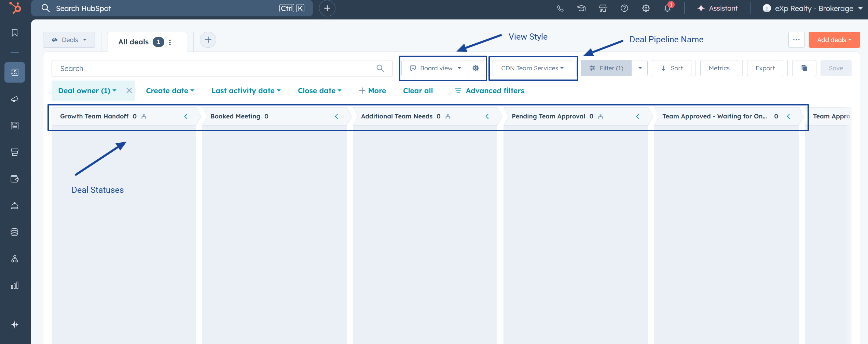Open the CDN Team Services pipeline dropdown

tap(532, 68)
